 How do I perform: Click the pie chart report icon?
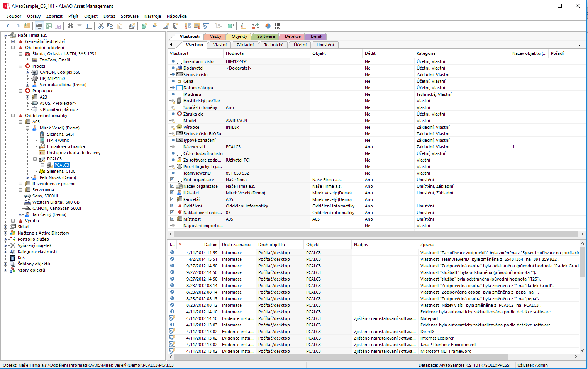[x=268, y=26]
